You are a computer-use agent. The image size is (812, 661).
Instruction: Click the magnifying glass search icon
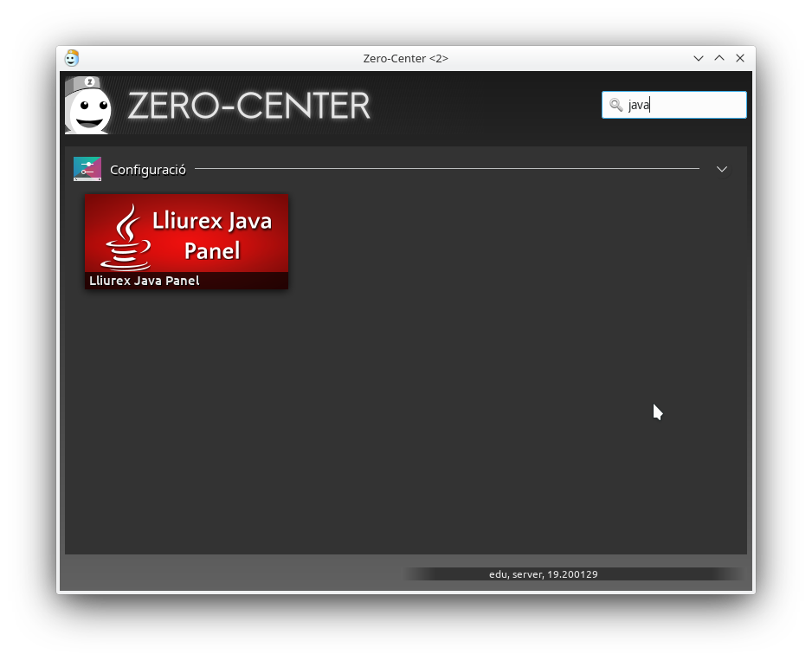click(x=615, y=105)
